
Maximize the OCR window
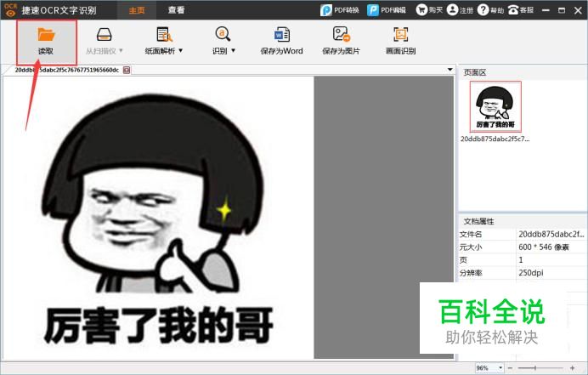click(x=562, y=10)
